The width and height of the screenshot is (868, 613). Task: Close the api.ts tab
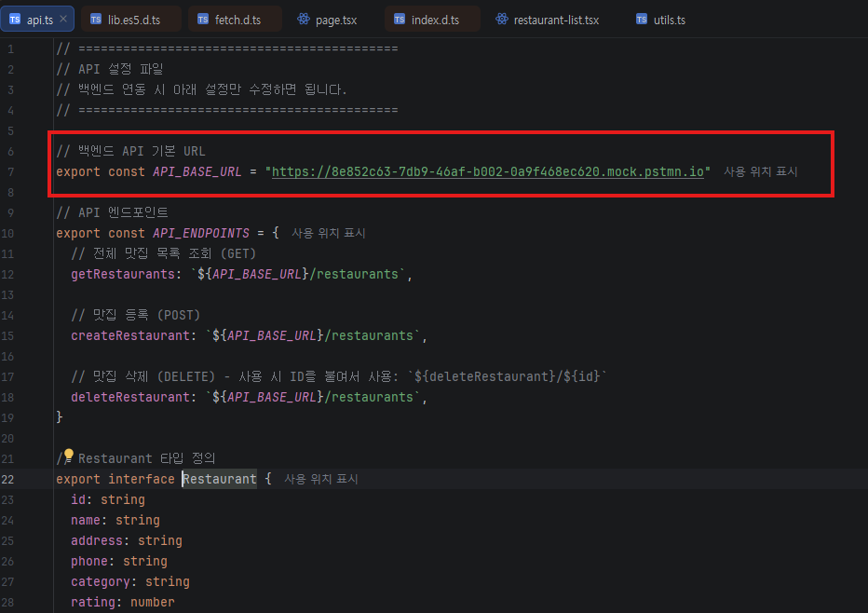[x=63, y=19]
